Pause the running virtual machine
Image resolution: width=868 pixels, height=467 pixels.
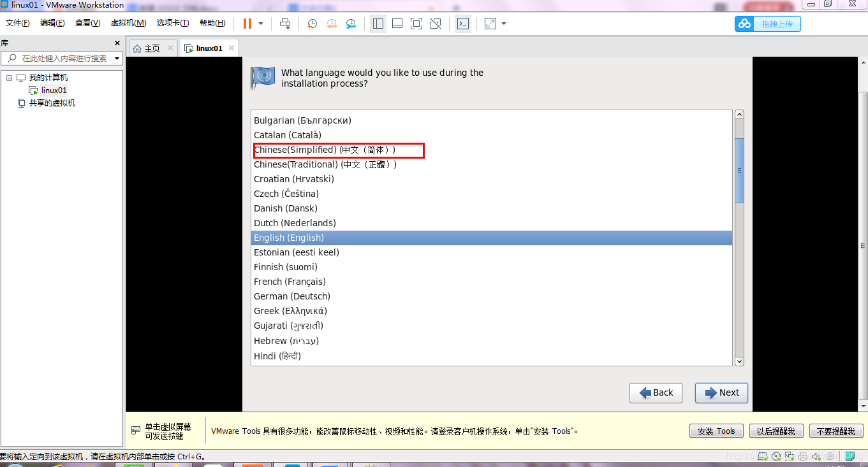(x=247, y=24)
